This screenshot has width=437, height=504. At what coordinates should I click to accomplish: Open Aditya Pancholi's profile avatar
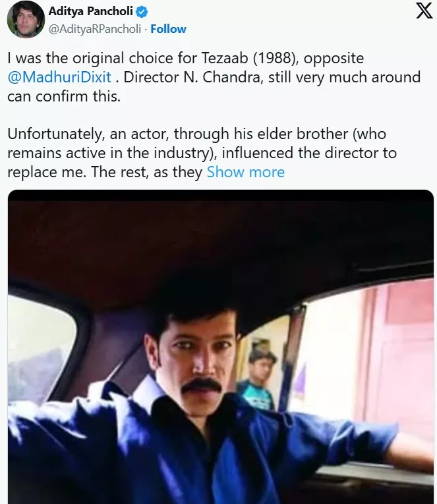(25, 20)
